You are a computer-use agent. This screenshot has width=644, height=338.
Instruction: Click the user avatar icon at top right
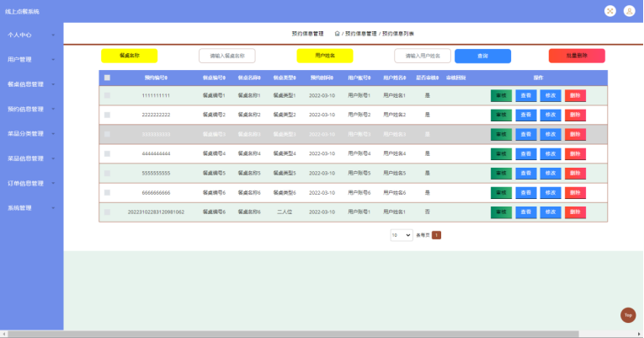628,11
